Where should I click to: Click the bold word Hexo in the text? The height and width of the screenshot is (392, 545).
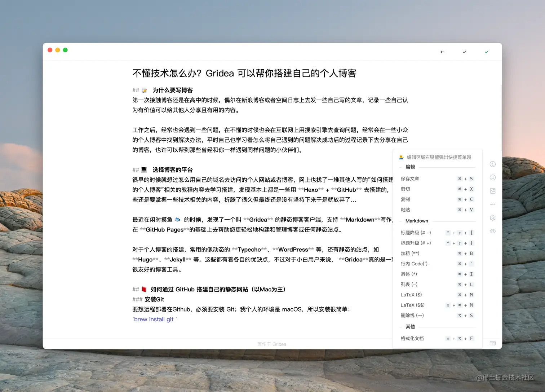(311, 190)
